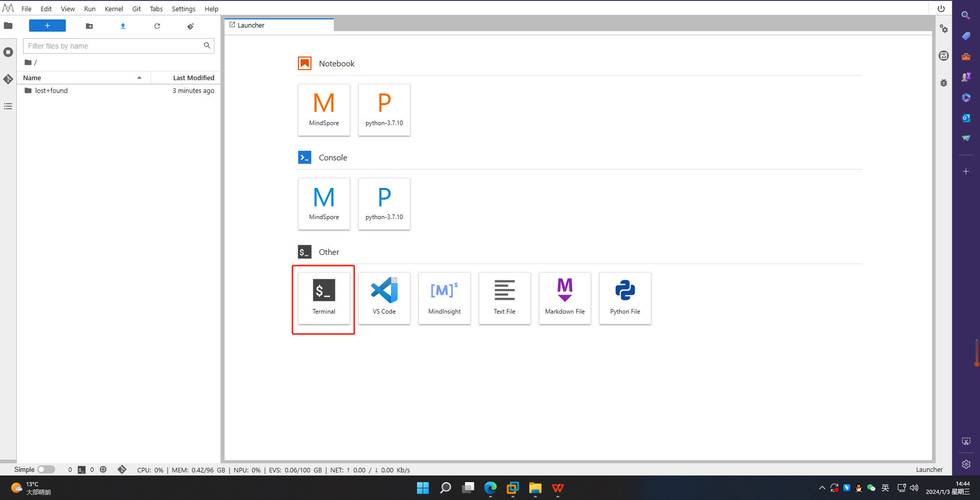This screenshot has height=500, width=980.
Task: Open the File Browser sidebar tab
Action: tap(8, 26)
